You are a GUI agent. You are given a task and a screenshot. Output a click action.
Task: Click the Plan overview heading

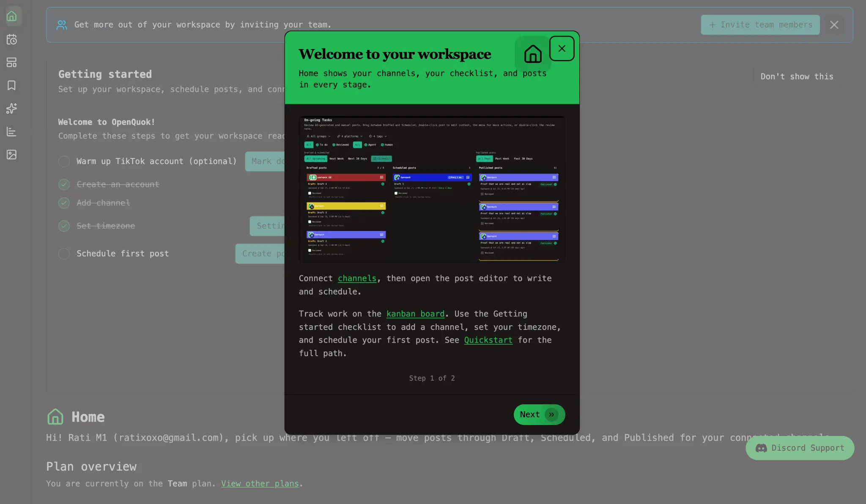coord(91,467)
